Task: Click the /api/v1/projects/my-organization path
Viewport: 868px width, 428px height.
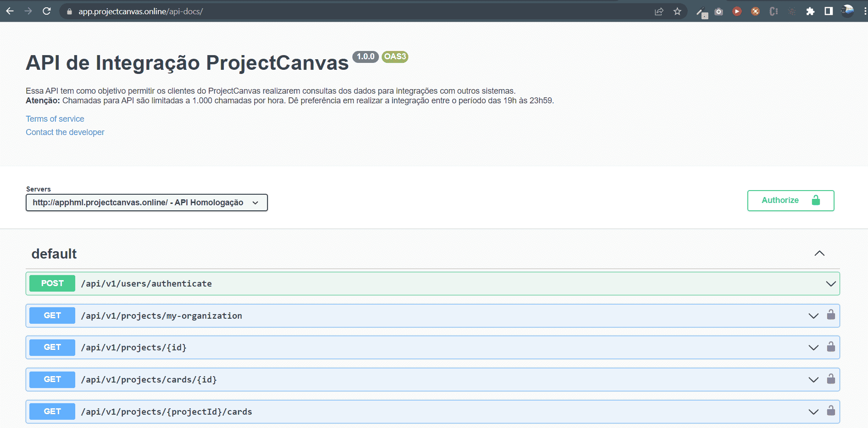Action: tap(161, 316)
